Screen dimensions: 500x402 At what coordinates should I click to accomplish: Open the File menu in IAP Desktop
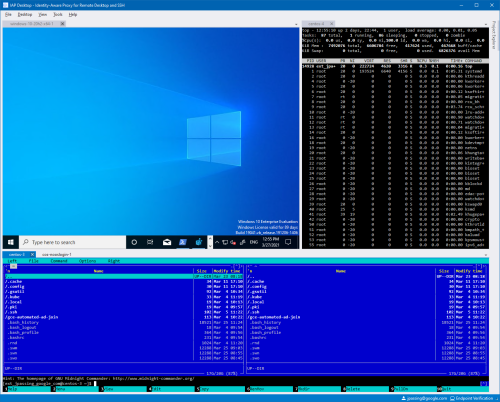click(x=8, y=15)
